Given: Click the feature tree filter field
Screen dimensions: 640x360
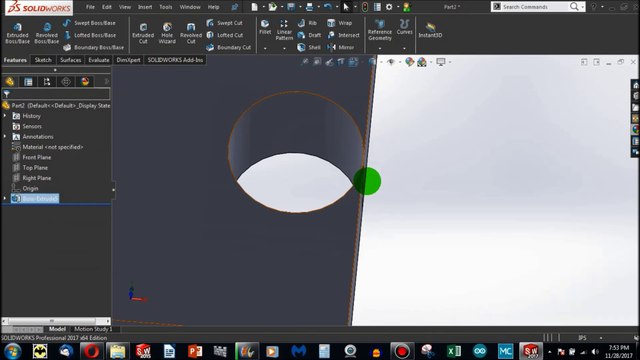Looking at the screenshot, I should [56, 94].
